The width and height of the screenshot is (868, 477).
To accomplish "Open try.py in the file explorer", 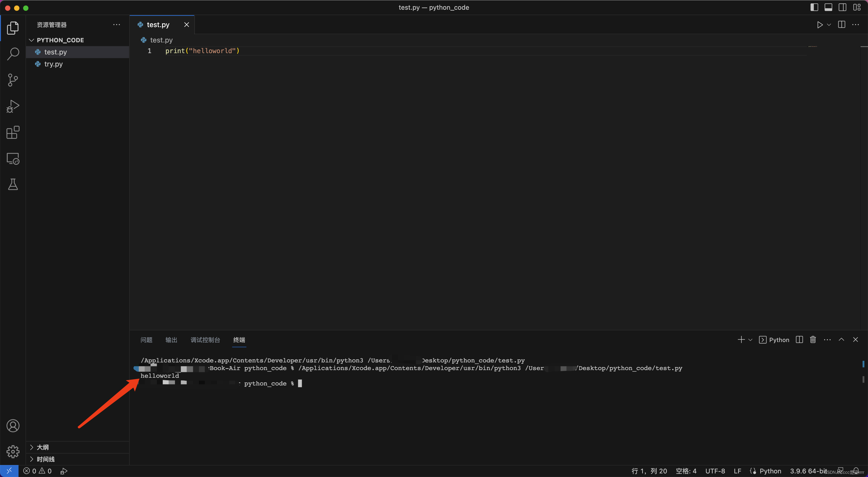I will click(x=78, y=64).
